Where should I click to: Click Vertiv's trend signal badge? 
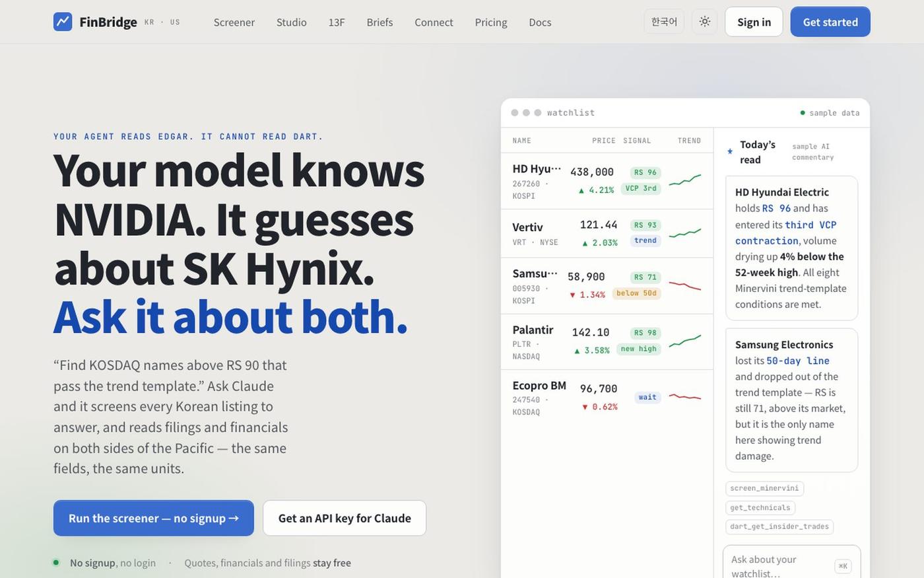(x=645, y=240)
